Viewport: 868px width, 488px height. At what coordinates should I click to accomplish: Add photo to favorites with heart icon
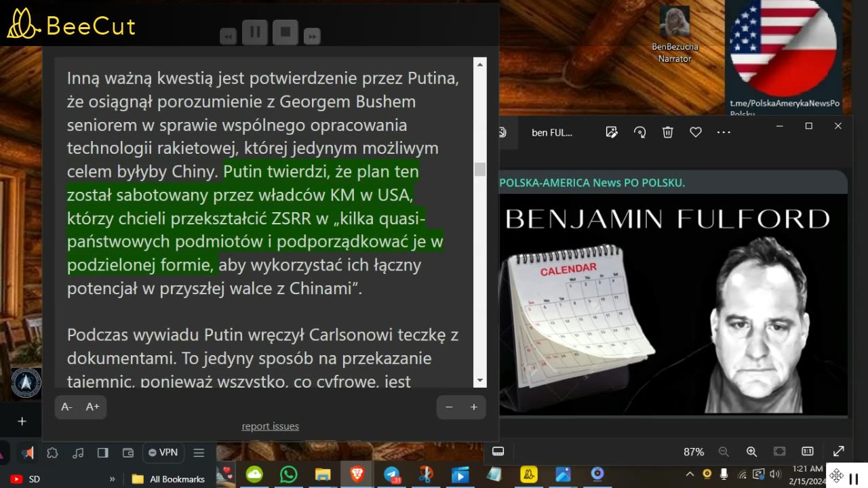tap(696, 132)
